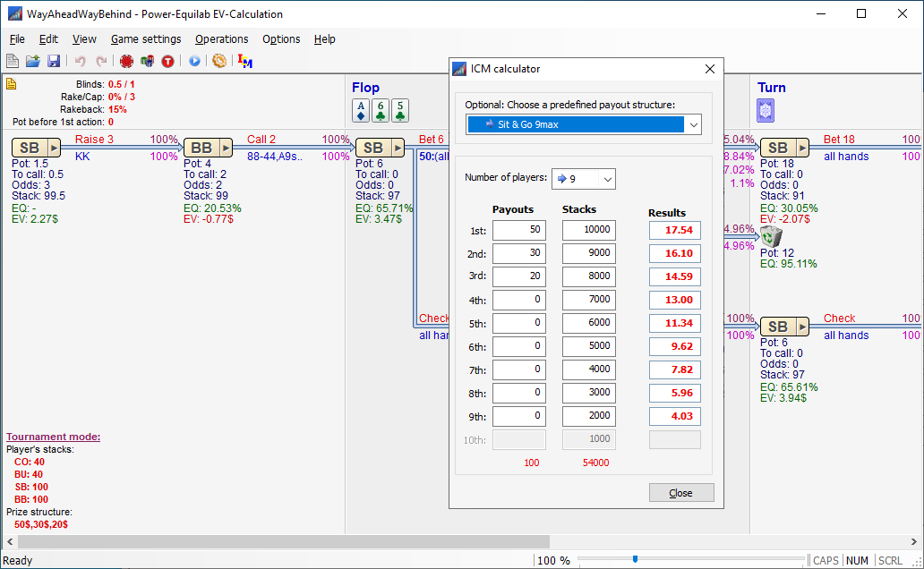Click the recycle bin node icon
Viewport: 924px width, 569px height.
[x=771, y=237]
